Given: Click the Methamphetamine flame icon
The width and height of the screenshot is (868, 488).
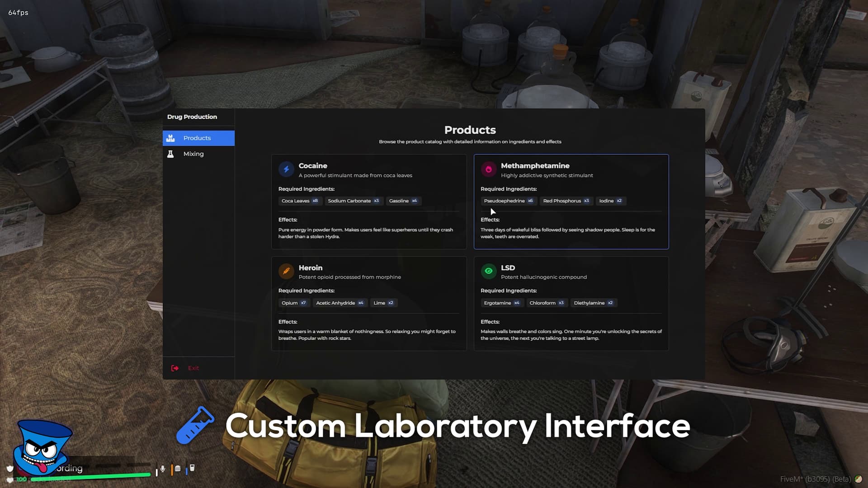Looking at the screenshot, I should [x=488, y=169].
